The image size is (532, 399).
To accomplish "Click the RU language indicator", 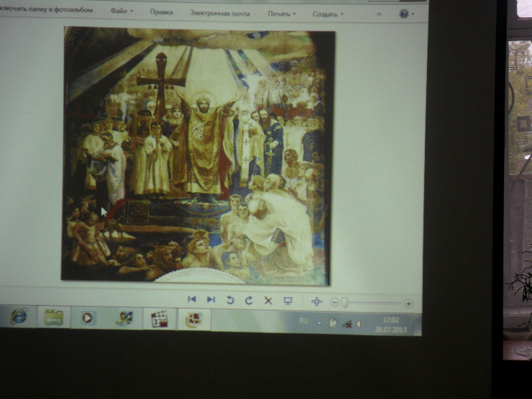I will [x=304, y=321].
